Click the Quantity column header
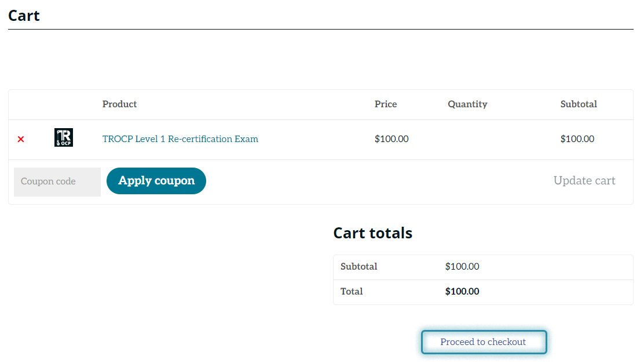The width and height of the screenshot is (644, 363). (467, 104)
